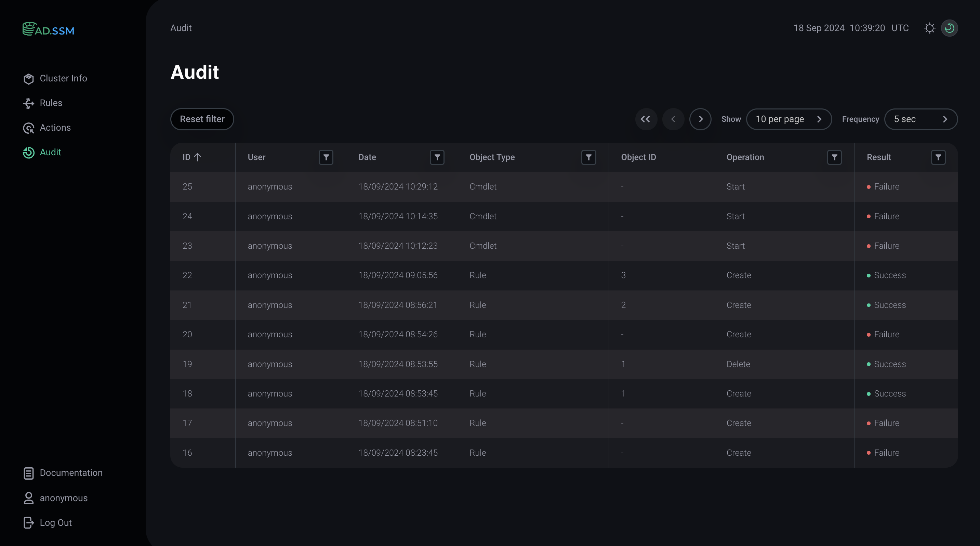The width and height of the screenshot is (980, 546).
Task: Open the Result column filter
Action: coord(938,157)
